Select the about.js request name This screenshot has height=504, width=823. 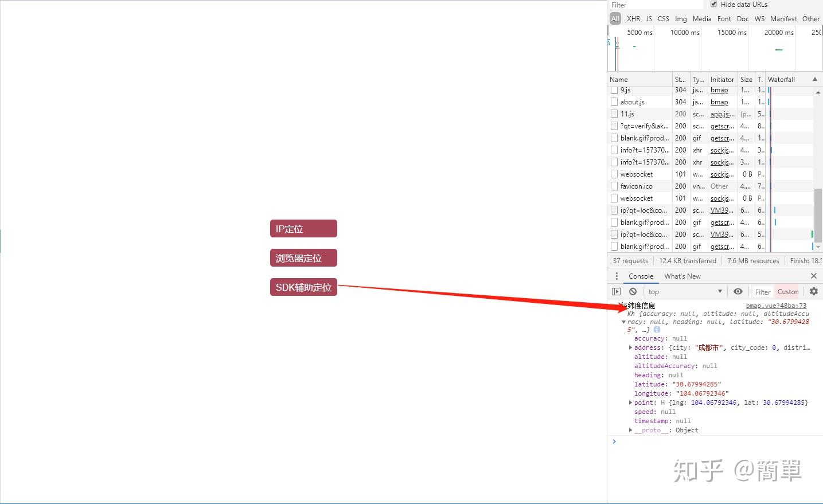point(633,102)
